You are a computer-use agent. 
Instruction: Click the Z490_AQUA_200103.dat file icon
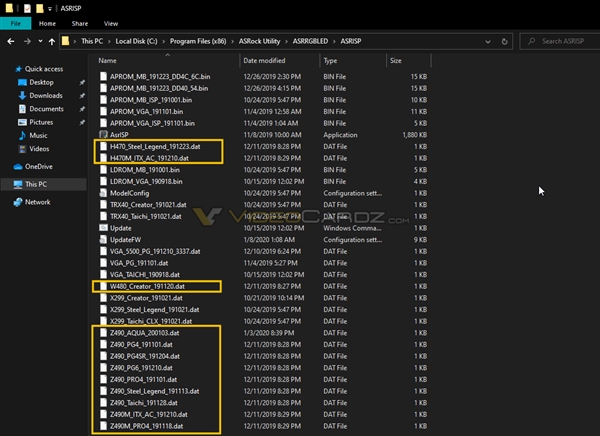click(x=102, y=332)
